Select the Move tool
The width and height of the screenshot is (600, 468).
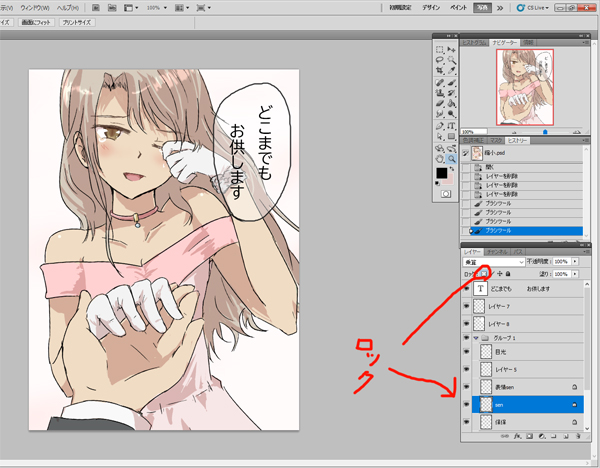452,50
